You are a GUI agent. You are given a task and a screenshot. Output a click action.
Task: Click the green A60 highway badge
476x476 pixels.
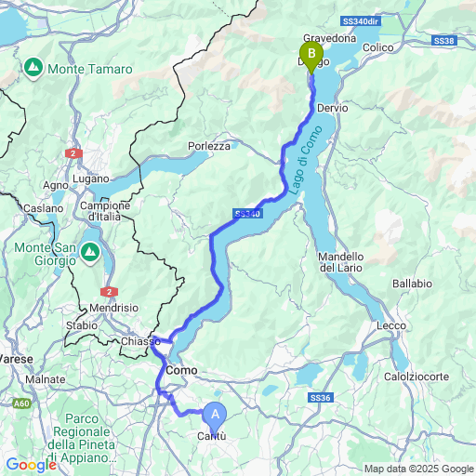coord(21,403)
